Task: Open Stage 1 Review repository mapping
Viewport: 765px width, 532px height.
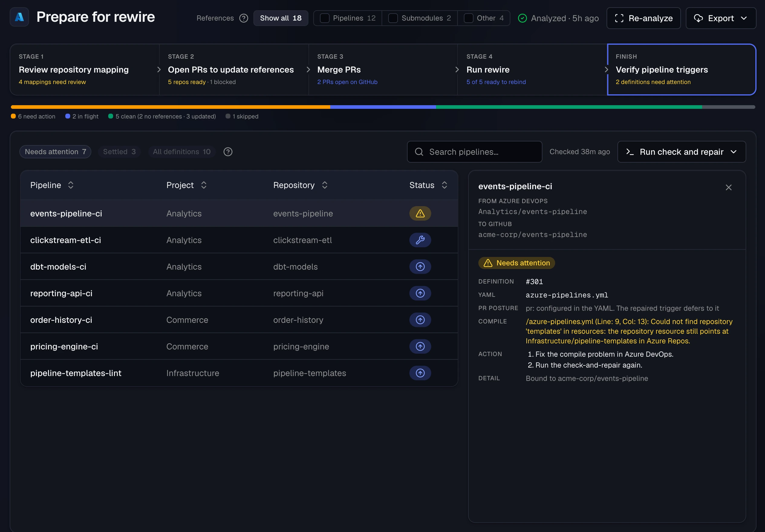Action: point(85,69)
